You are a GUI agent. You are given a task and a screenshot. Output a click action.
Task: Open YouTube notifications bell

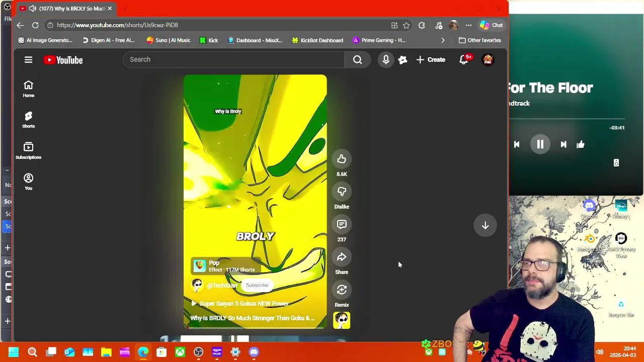coord(464,60)
